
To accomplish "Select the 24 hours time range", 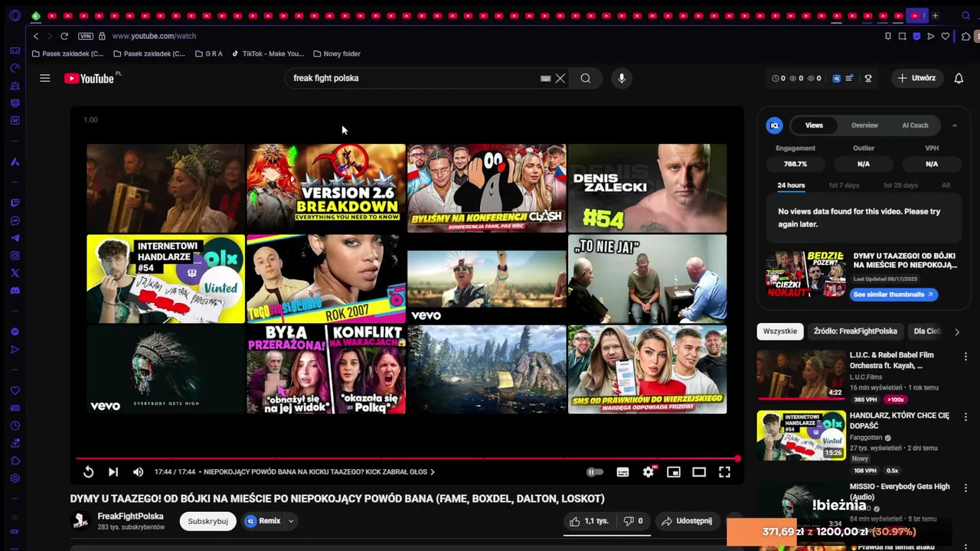I will (x=791, y=185).
